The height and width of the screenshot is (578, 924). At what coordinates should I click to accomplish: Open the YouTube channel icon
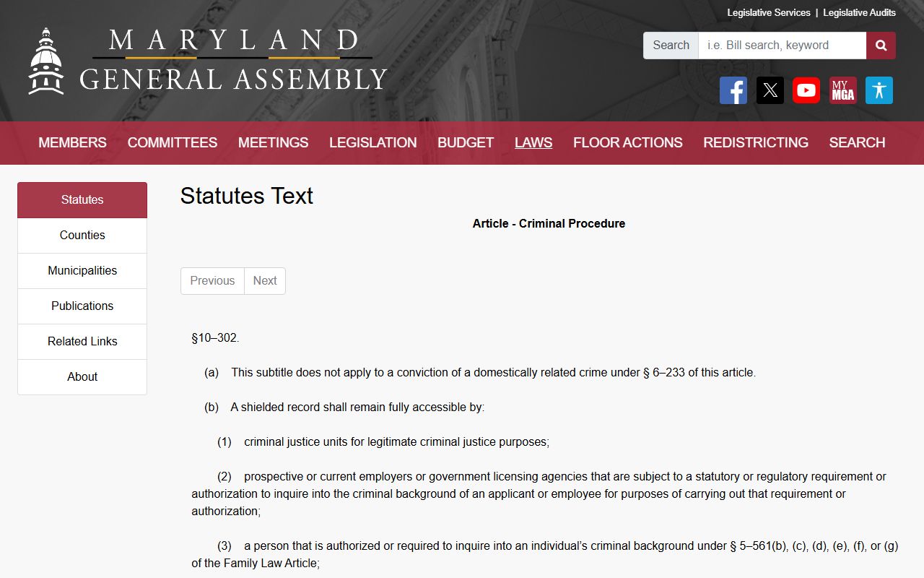pyautogui.click(x=806, y=90)
